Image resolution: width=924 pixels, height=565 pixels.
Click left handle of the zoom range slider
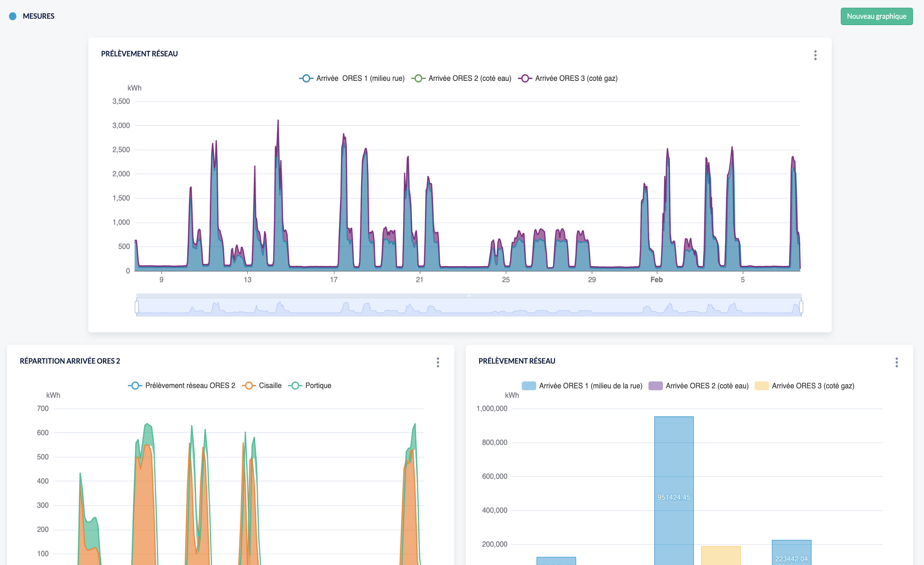click(x=137, y=307)
